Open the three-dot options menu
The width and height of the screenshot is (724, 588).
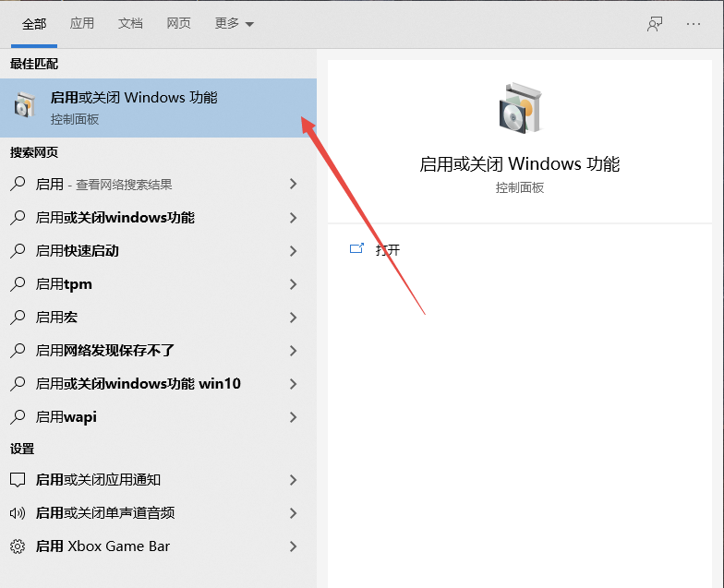click(x=694, y=24)
